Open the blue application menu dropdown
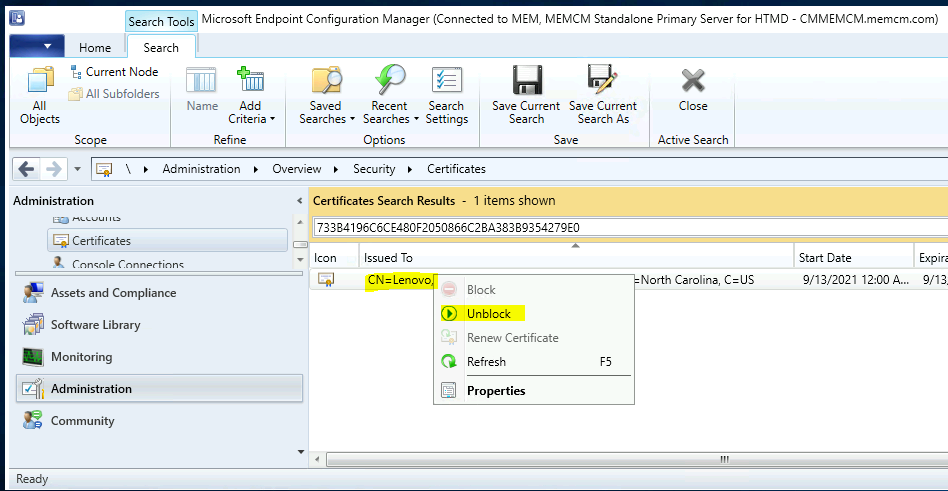This screenshot has width=948, height=491. click(x=36, y=46)
